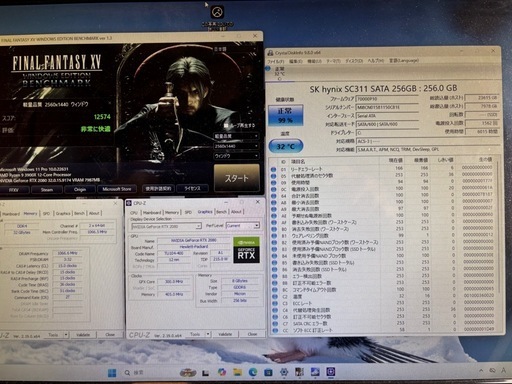
Task: Open the Disk (ディスク) menu in CrystalDiskInfo
Action: 354,61
